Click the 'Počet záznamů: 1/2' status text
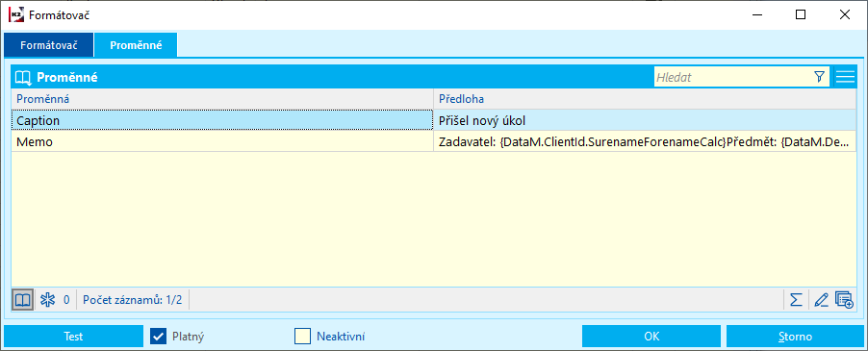This screenshot has height=351, width=868. click(x=132, y=300)
